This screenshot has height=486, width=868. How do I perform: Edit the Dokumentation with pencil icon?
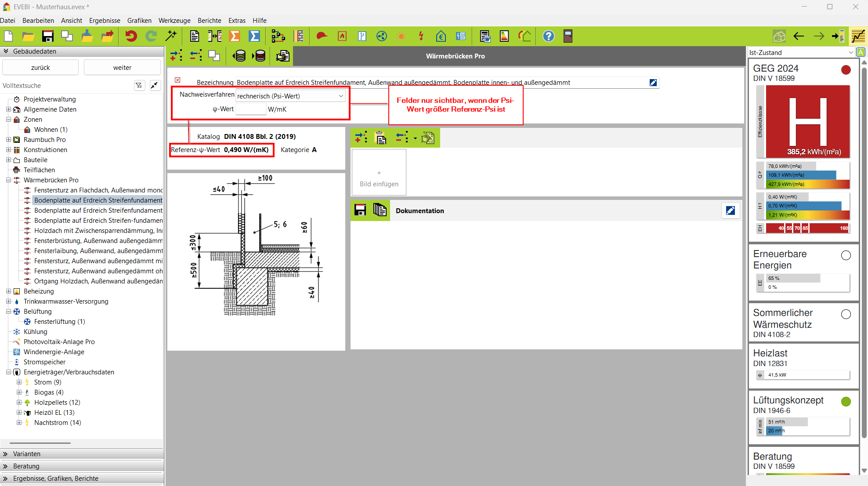(x=730, y=210)
